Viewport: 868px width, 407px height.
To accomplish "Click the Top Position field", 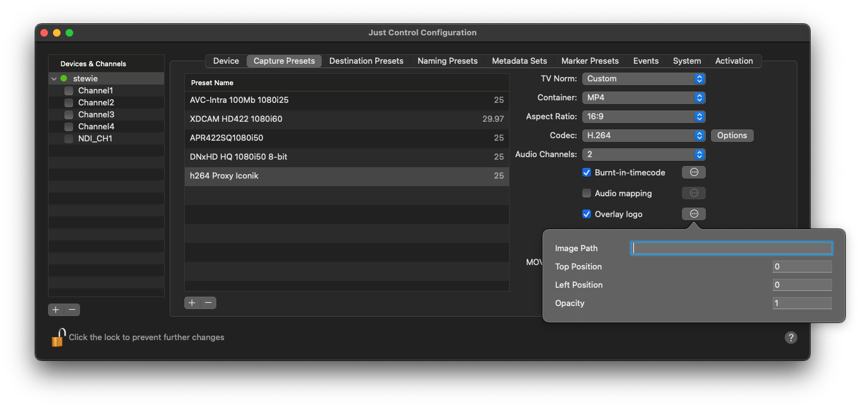I will tap(802, 267).
